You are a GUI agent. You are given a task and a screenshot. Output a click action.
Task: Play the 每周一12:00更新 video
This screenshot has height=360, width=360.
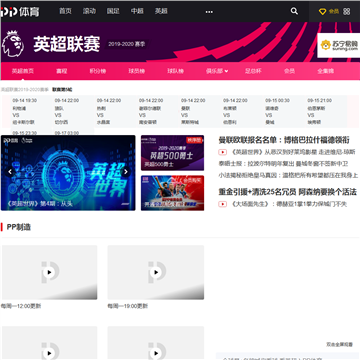pos(49,272)
